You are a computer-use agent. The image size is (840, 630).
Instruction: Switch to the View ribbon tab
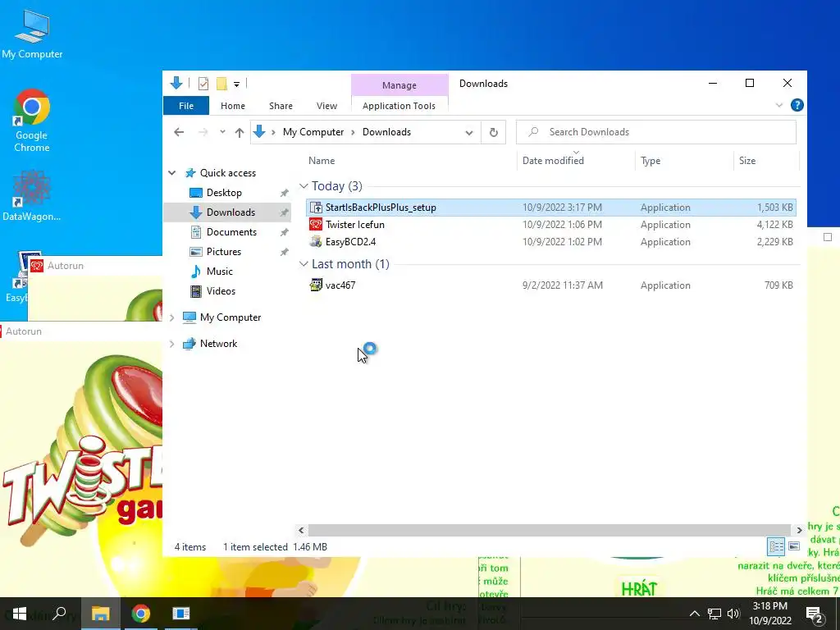[x=326, y=106]
